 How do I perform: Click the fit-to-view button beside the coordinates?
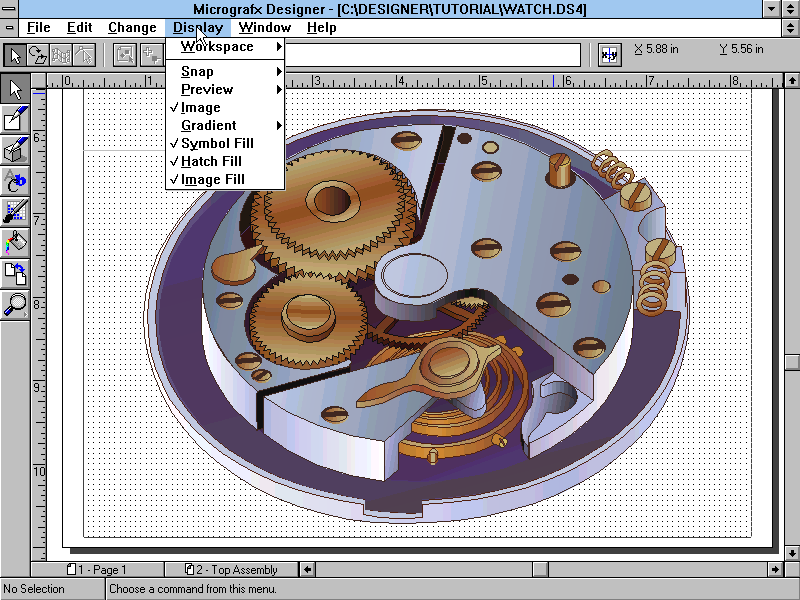pyautogui.click(x=609, y=55)
